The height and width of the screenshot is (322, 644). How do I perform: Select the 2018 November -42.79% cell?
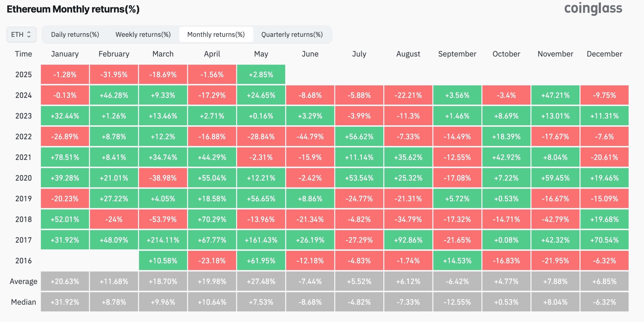(x=555, y=219)
